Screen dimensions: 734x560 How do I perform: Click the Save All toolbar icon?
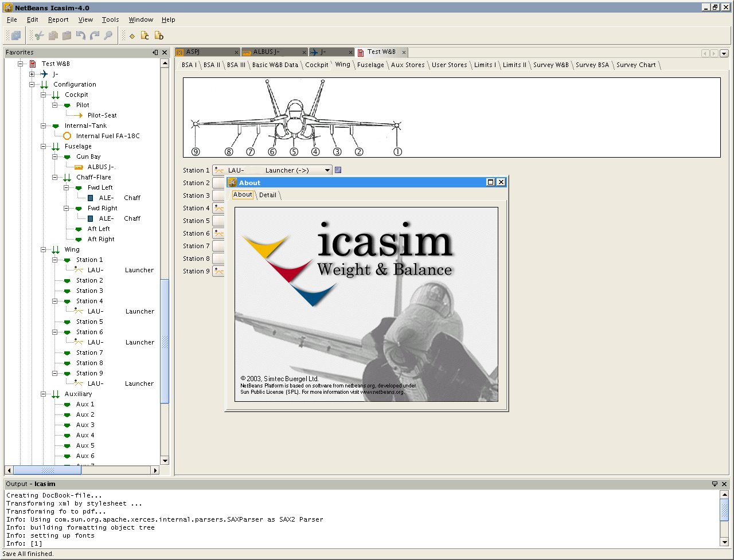point(15,36)
